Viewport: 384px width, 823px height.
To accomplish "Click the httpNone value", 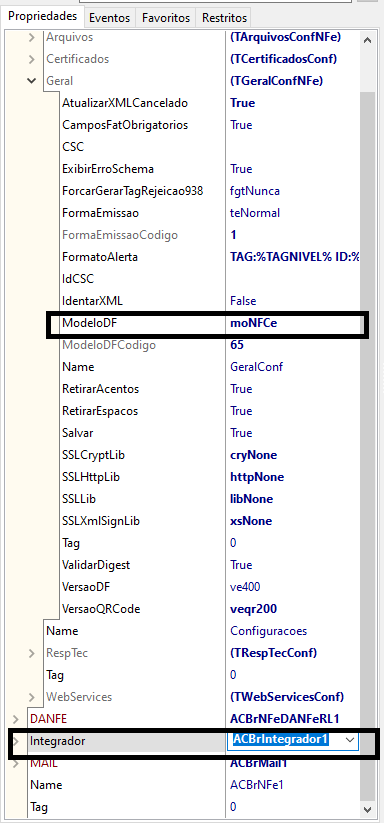I will (x=257, y=477).
